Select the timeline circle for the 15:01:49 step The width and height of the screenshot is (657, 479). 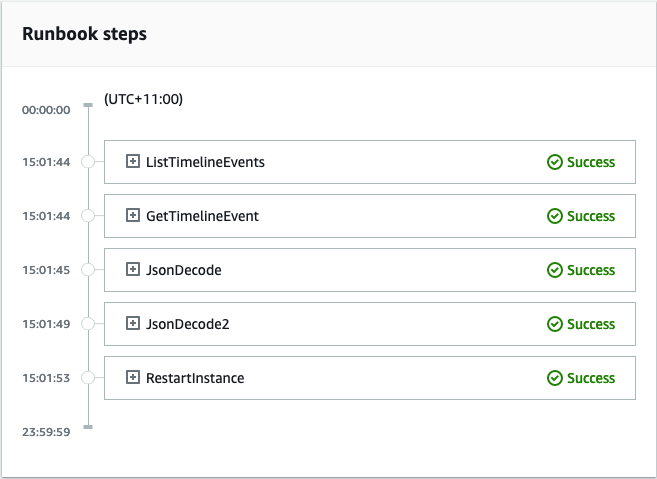click(88, 324)
